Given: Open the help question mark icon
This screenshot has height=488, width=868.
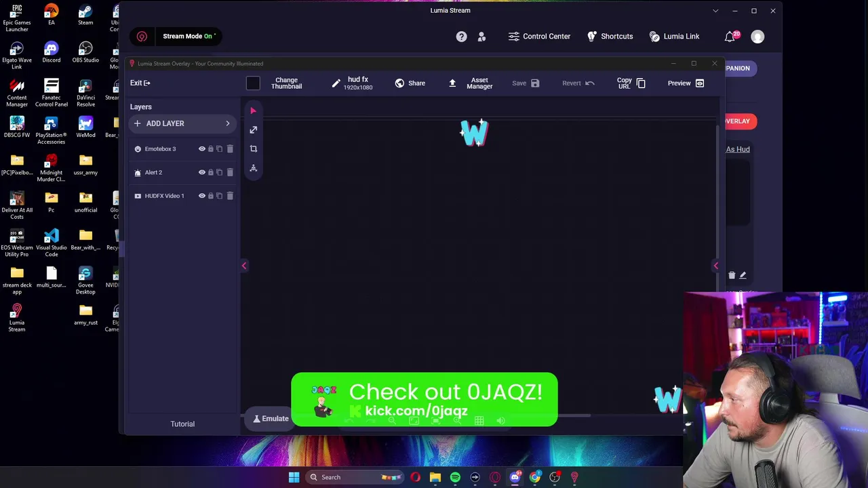Looking at the screenshot, I should [x=461, y=37].
